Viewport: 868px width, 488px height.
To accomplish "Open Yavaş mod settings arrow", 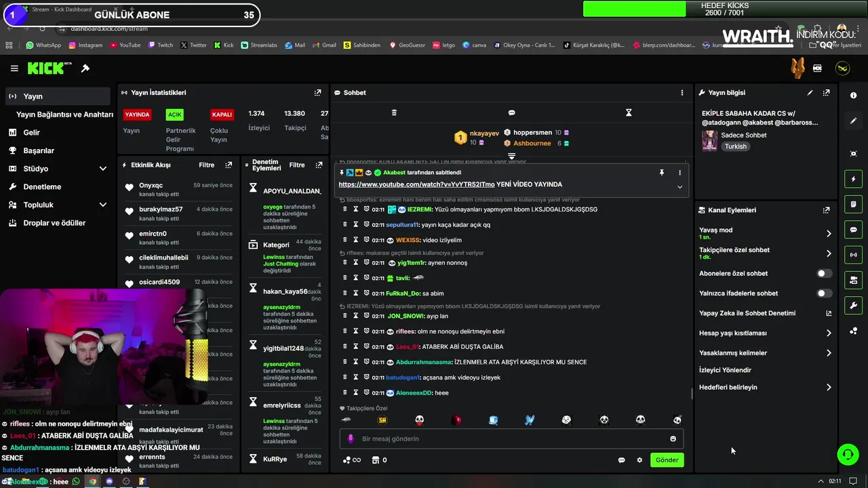I will [829, 234].
